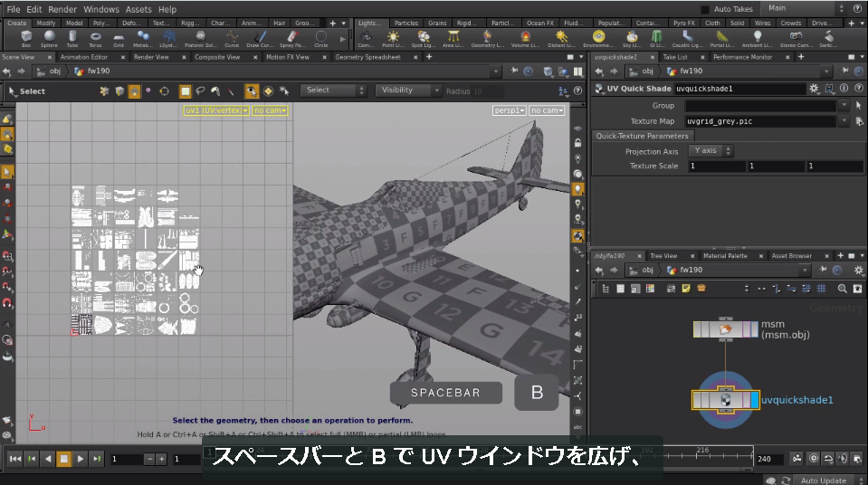This screenshot has width=868, height=485.
Task: Open the Grid shelf tool
Action: tap(119, 38)
